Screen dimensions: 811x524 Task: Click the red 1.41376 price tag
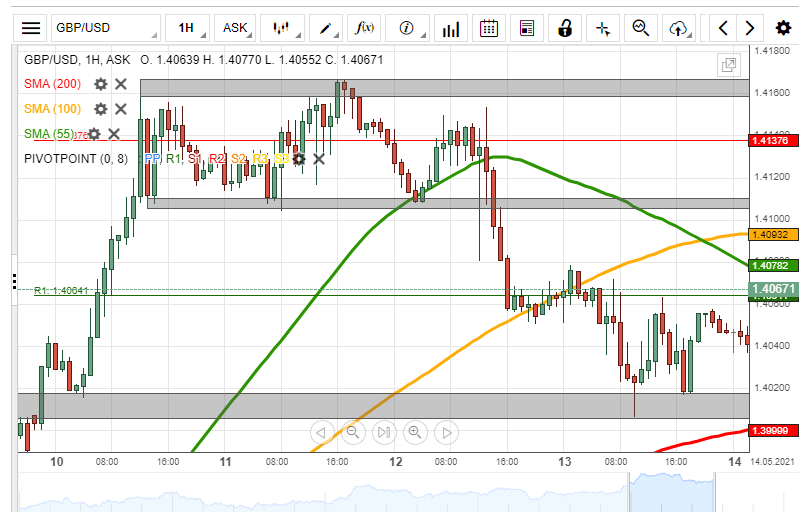pyautogui.click(x=774, y=141)
